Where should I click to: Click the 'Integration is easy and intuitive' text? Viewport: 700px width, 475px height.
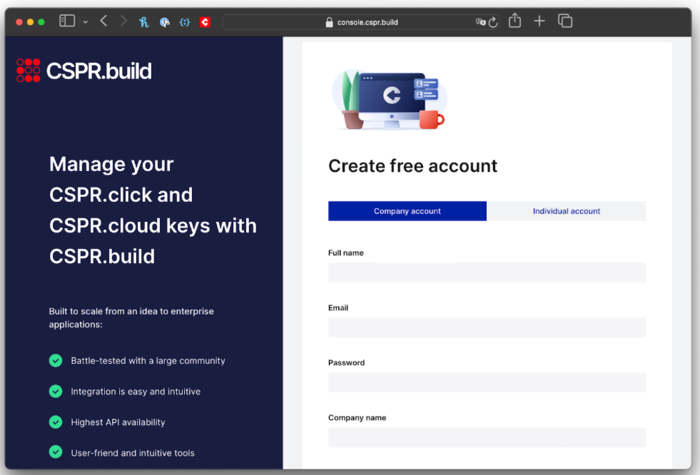point(136,392)
